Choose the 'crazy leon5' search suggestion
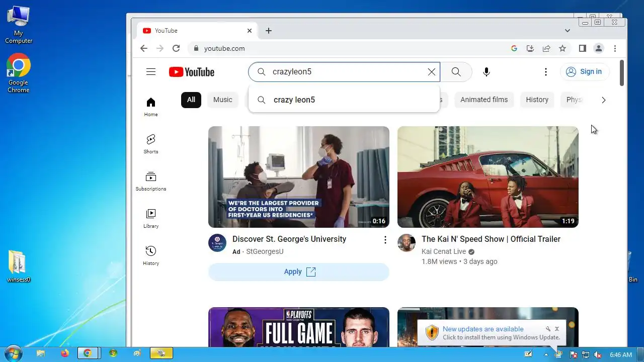Screen dimensions: 644x362 [x=344, y=100]
